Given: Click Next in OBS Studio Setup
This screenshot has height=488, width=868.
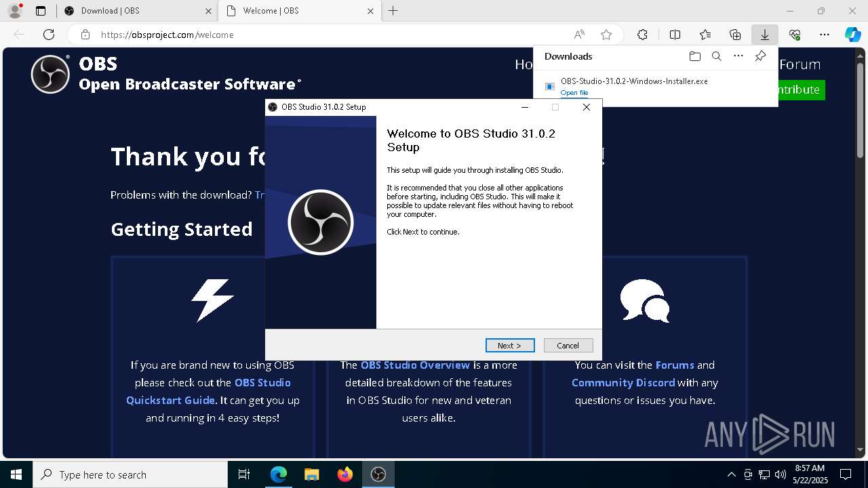Looking at the screenshot, I should click(510, 346).
